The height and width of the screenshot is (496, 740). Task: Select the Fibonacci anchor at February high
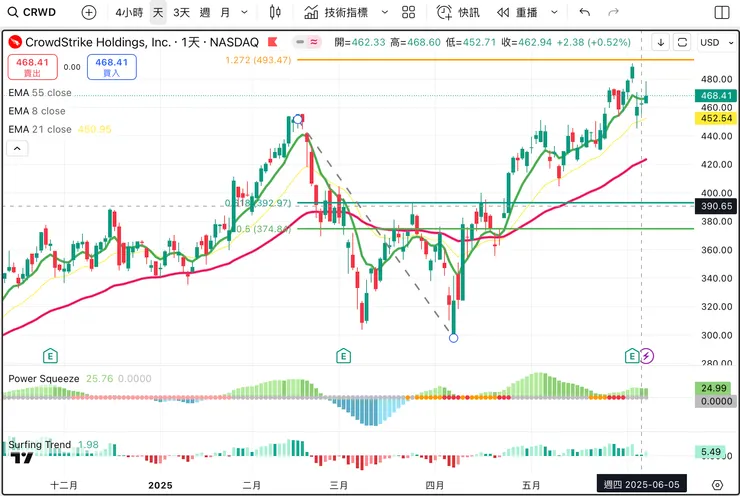pos(297,119)
